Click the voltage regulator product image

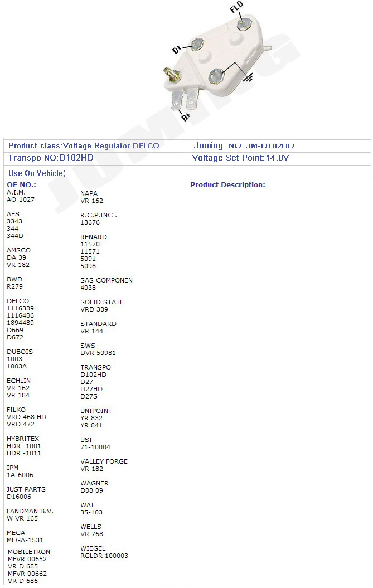(217, 62)
